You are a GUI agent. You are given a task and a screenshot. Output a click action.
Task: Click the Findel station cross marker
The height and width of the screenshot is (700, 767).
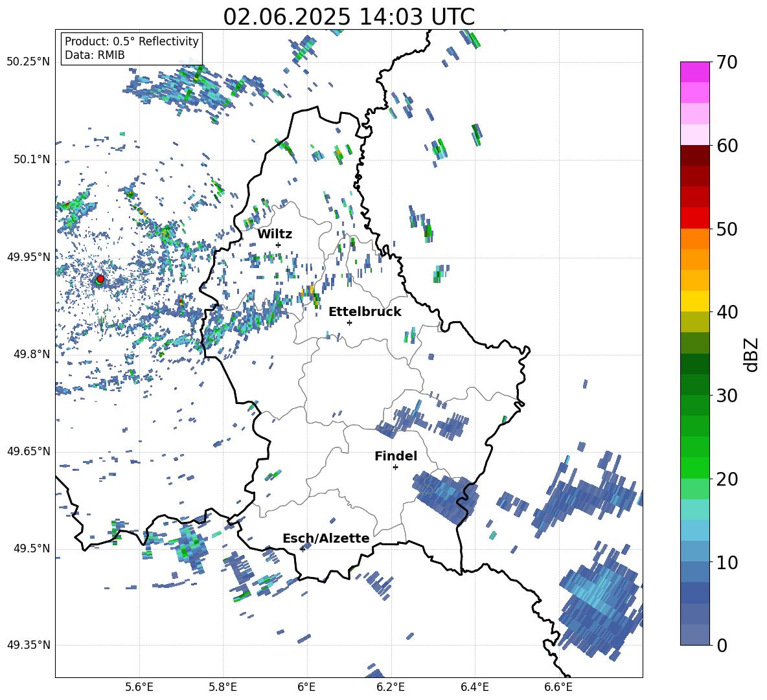[x=395, y=468]
